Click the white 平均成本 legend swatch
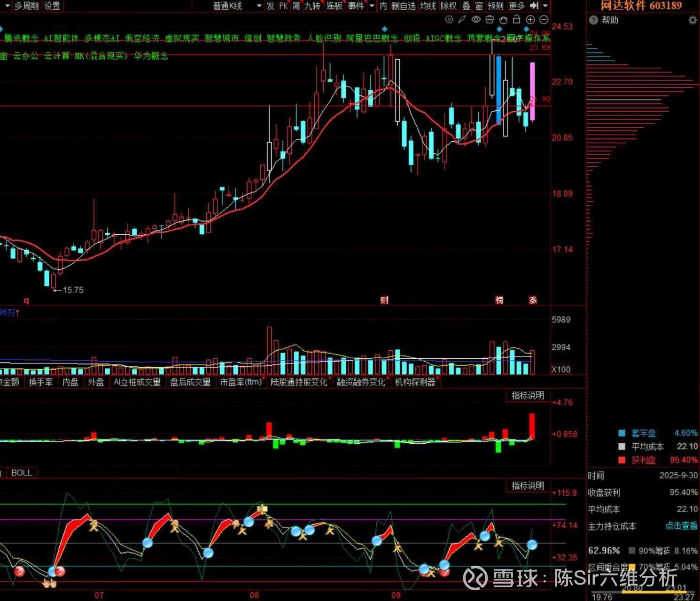Screen dimensions: 700x601 (622, 447)
